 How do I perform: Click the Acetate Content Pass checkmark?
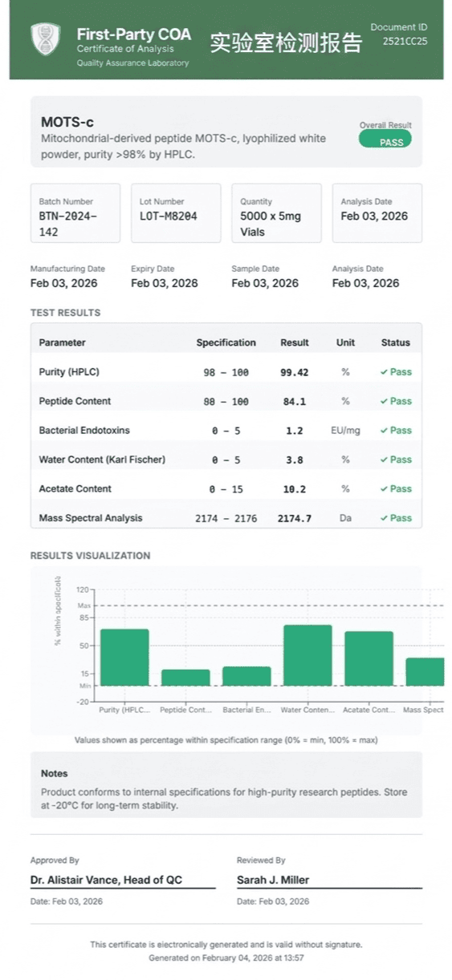point(384,488)
